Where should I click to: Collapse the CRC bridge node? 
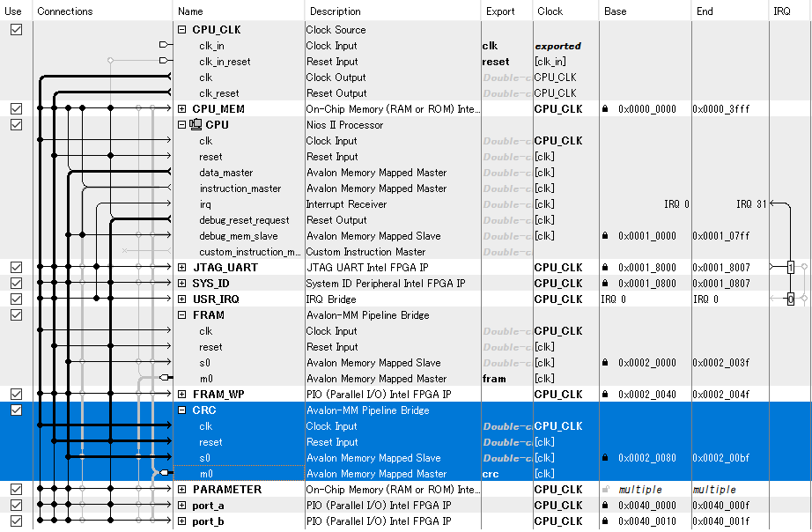coord(181,410)
